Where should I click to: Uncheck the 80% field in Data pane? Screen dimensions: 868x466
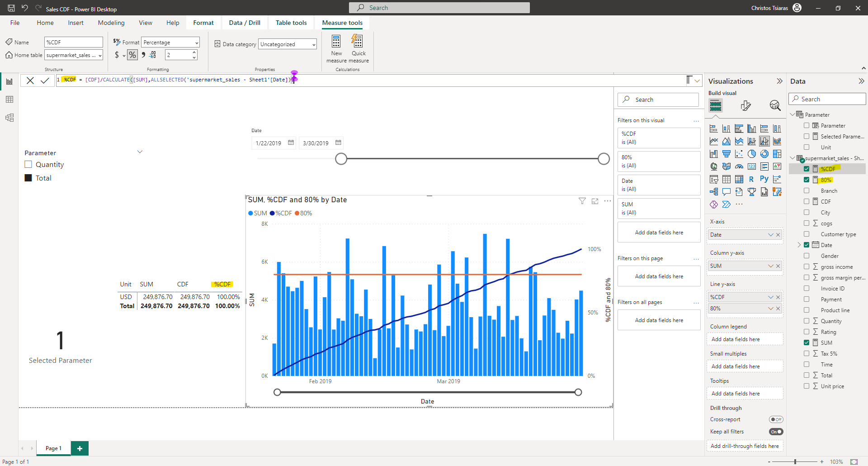(807, 179)
